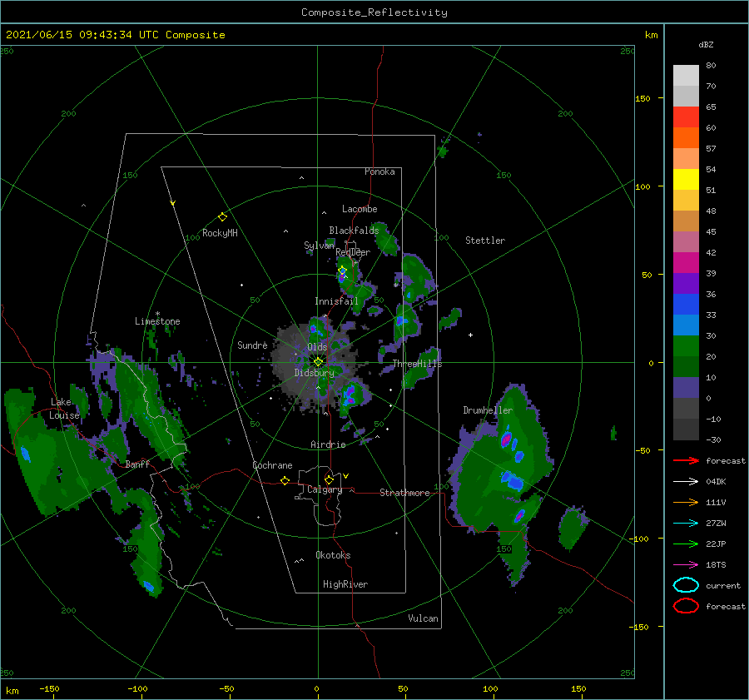Click the Blackfalds city label
Image resolution: width=749 pixels, height=700 pixels.
pos(354,231)
